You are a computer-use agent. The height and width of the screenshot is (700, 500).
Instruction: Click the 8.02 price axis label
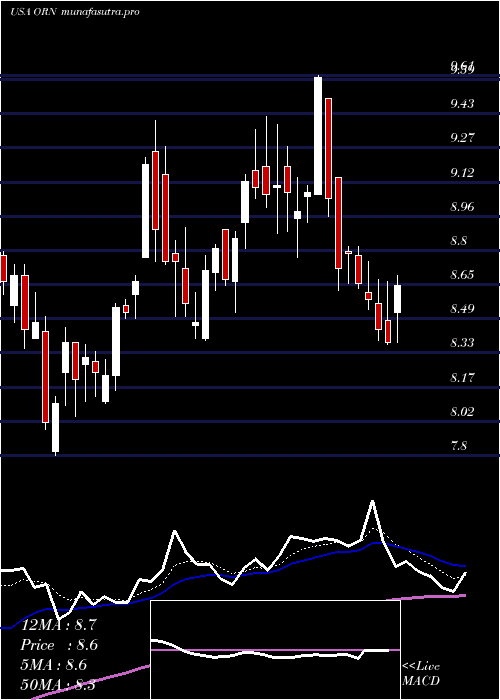pos(462,411)
